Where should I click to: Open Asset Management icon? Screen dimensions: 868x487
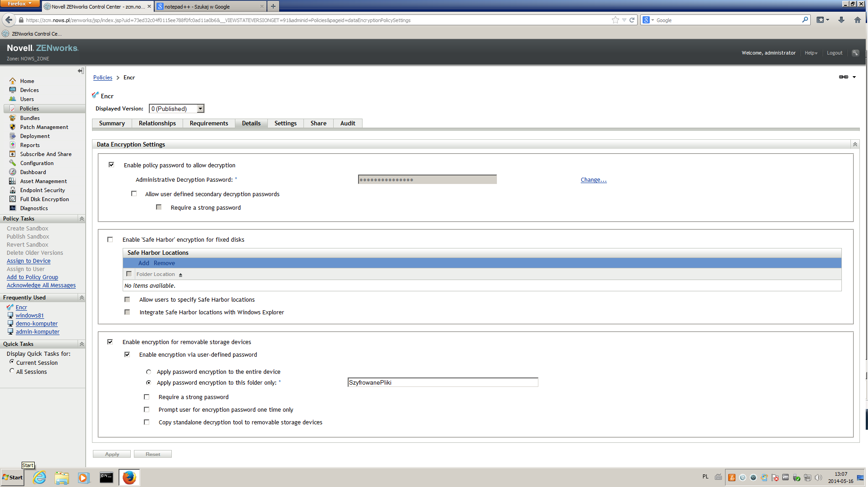[13, 181]
